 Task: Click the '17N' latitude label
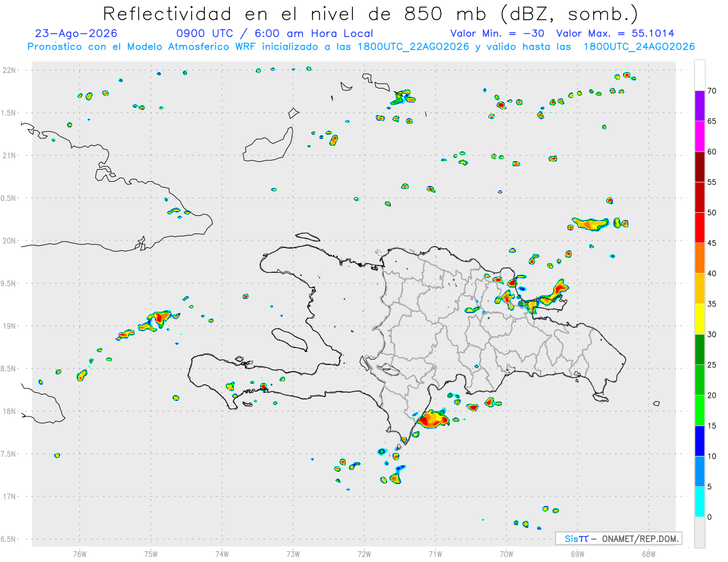[x=9, y=497]
